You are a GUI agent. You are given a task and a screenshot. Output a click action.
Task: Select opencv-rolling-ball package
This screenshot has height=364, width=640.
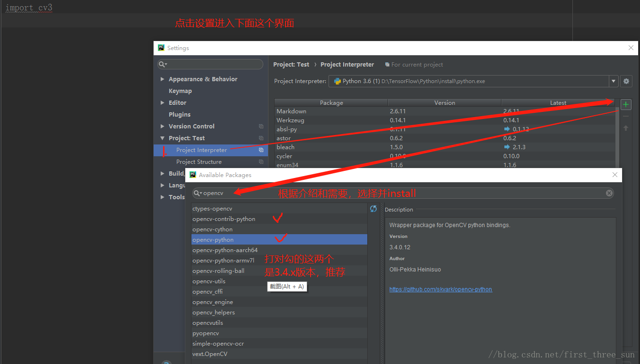pyautogui.click(x=279, y=271)
